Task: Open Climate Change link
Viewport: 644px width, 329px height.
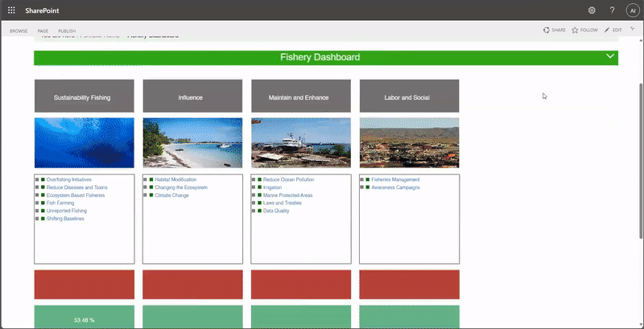Action: [x=171, y=195]
